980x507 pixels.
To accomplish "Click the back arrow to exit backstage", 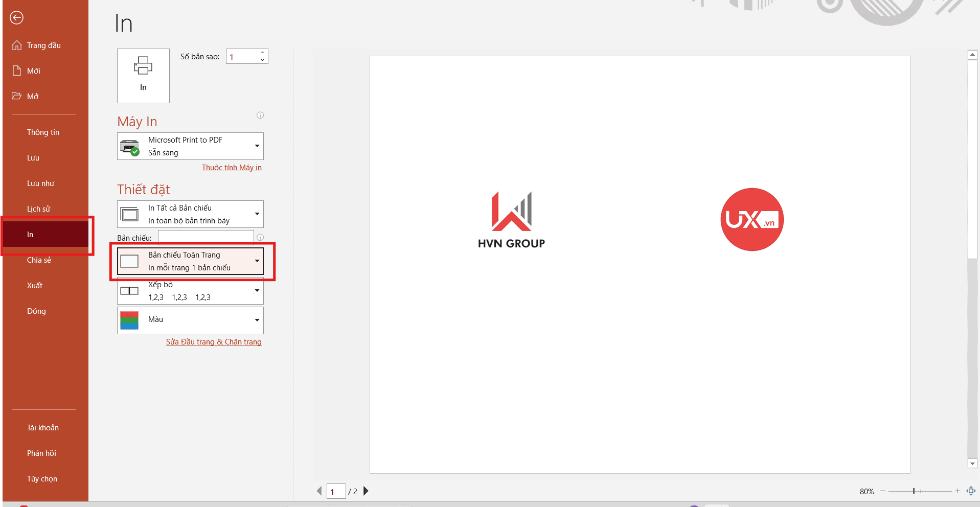I will (16, 18).
